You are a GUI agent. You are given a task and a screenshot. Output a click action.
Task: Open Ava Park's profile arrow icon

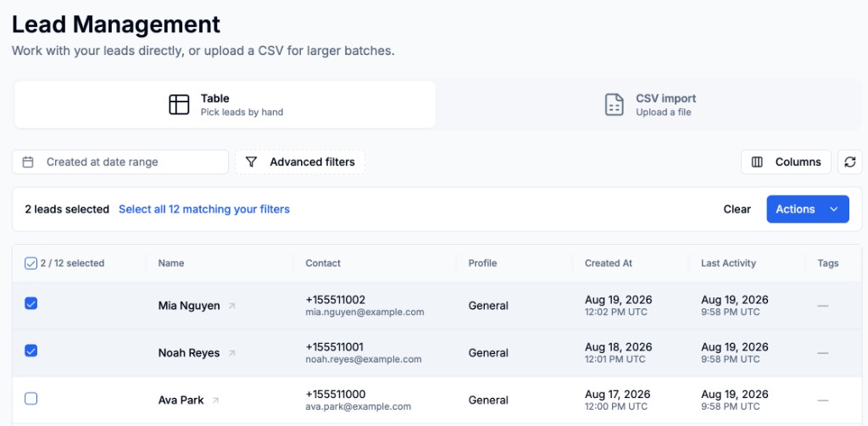tap(216, 400)
